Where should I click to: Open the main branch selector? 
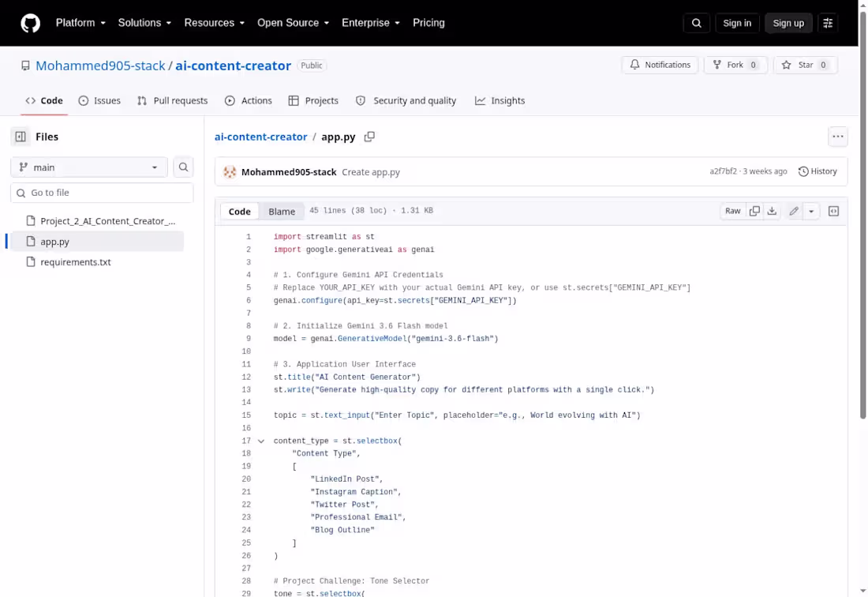tap(89, 167)
